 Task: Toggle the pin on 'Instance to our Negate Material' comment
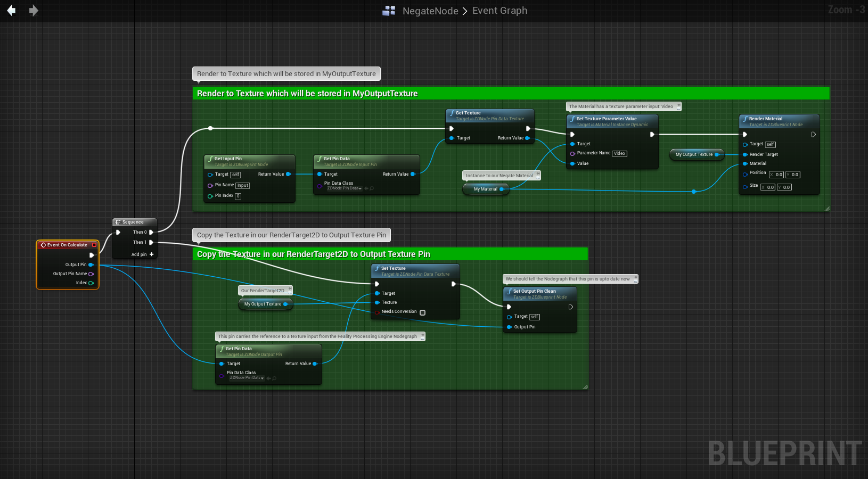[538, 174]
